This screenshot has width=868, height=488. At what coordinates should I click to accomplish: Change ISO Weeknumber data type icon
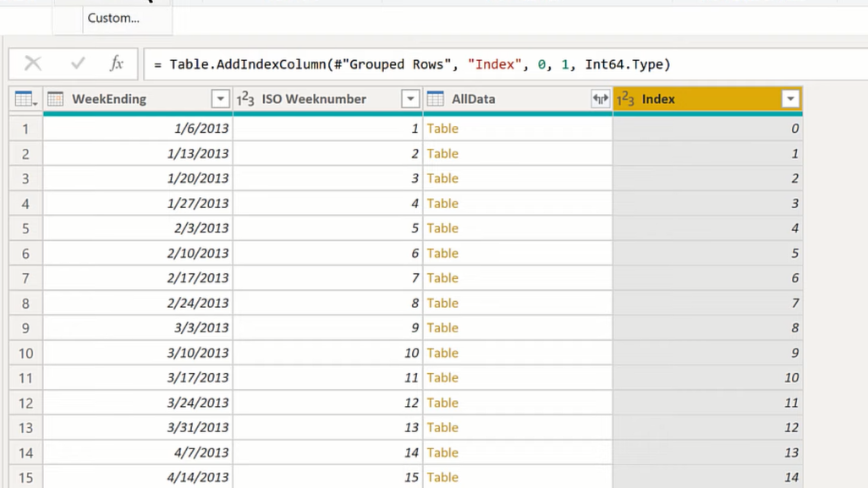click(245, 99)
